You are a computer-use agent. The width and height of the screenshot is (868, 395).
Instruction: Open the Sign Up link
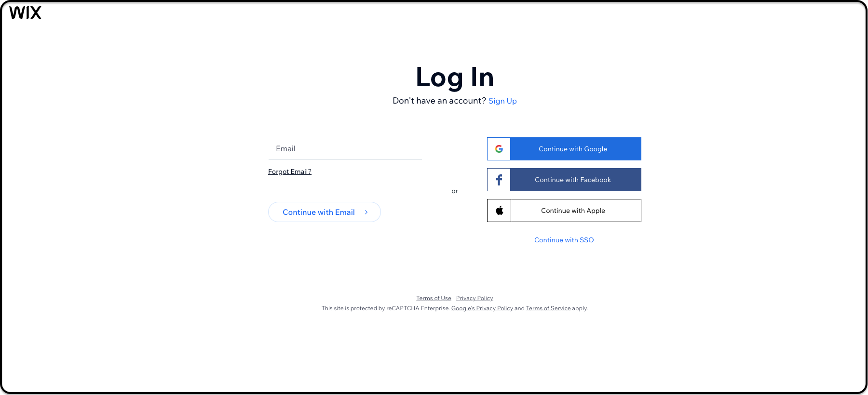(x=502, y=101)
